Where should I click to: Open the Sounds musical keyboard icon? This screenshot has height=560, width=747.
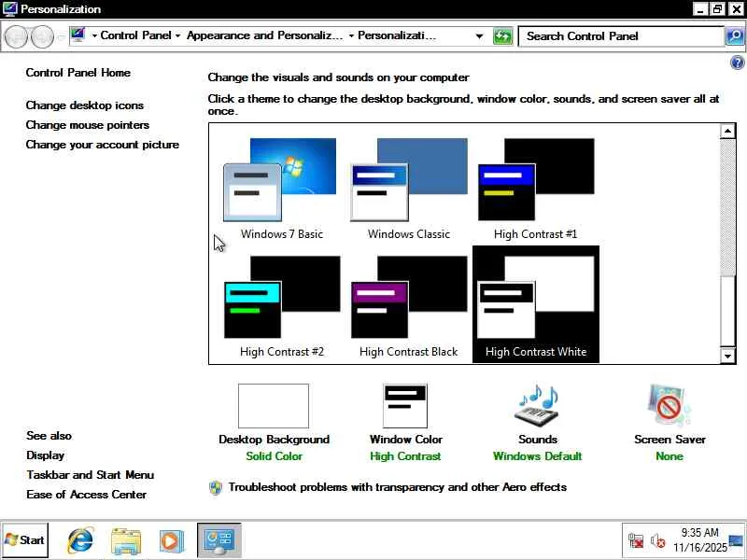point(538,407)
